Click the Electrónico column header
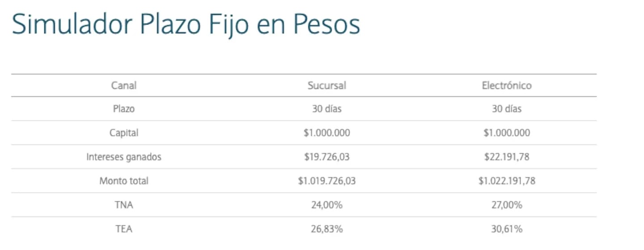The width and height of the screenshot is (644, 250). pyautogui.click(x=507, y=85)
